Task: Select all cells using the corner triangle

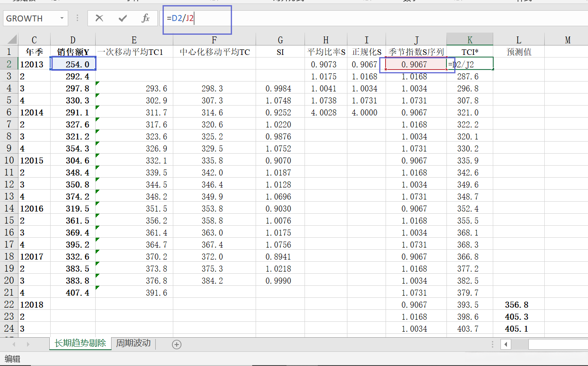Action: click(12, 39)
